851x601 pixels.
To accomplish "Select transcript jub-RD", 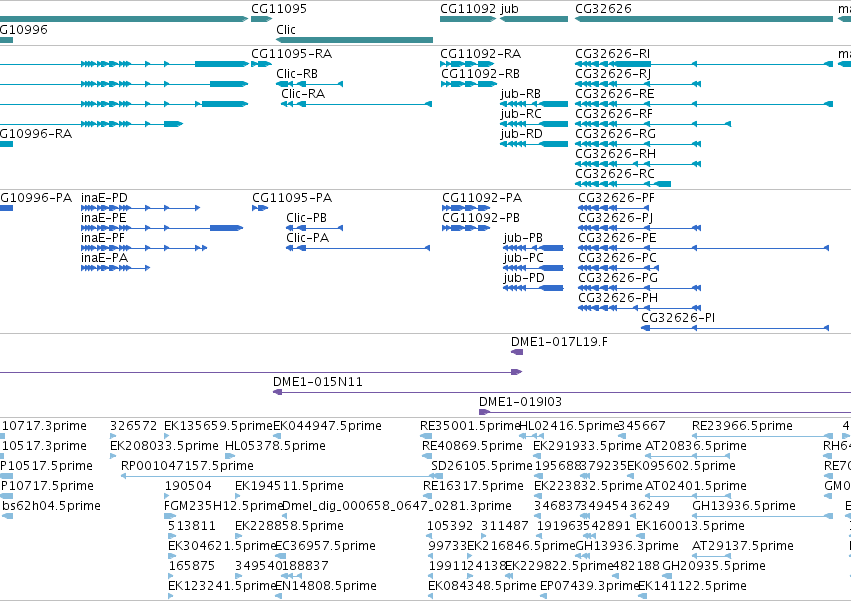I will click(522, 134).
